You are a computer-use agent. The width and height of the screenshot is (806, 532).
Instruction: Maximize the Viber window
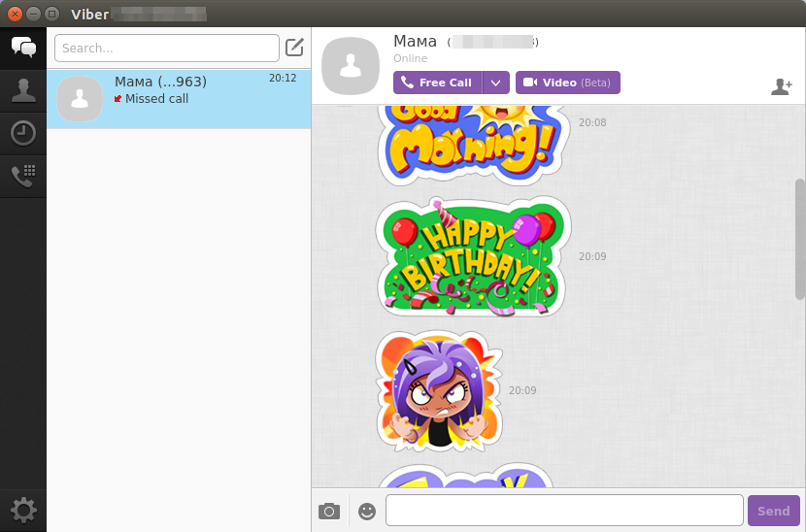(51, 14)
